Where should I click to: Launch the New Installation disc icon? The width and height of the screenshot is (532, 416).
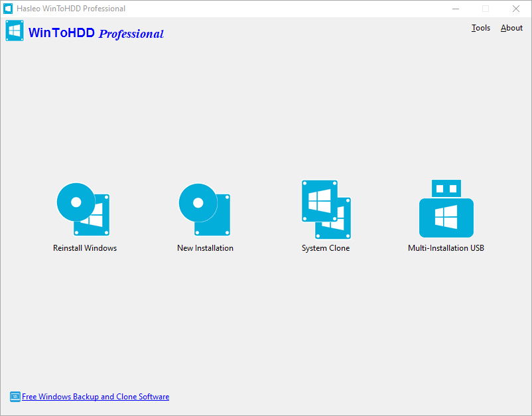(204, 210)
